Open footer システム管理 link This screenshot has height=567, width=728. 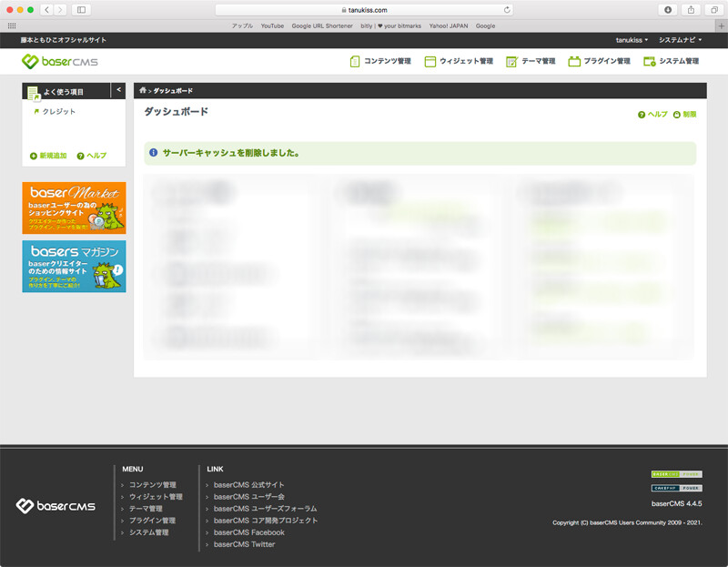pyautogui.click(x=149, y=532)
